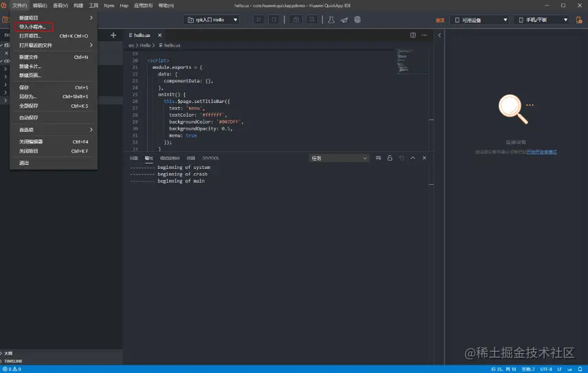This screenshot has width=588, height=373.
Task: Select 关闭编辑器 menu item
Action: pos(54,142)
